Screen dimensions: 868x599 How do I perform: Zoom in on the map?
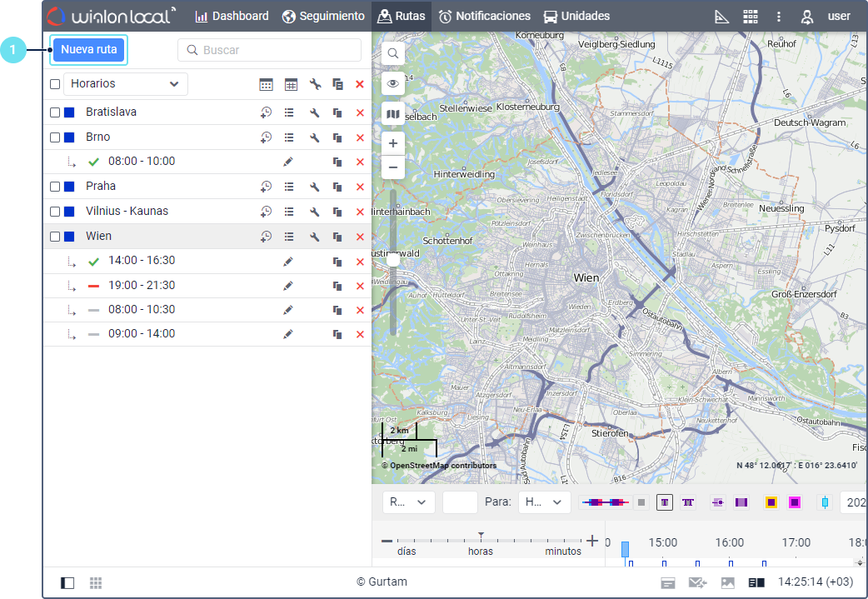point(393,143)
